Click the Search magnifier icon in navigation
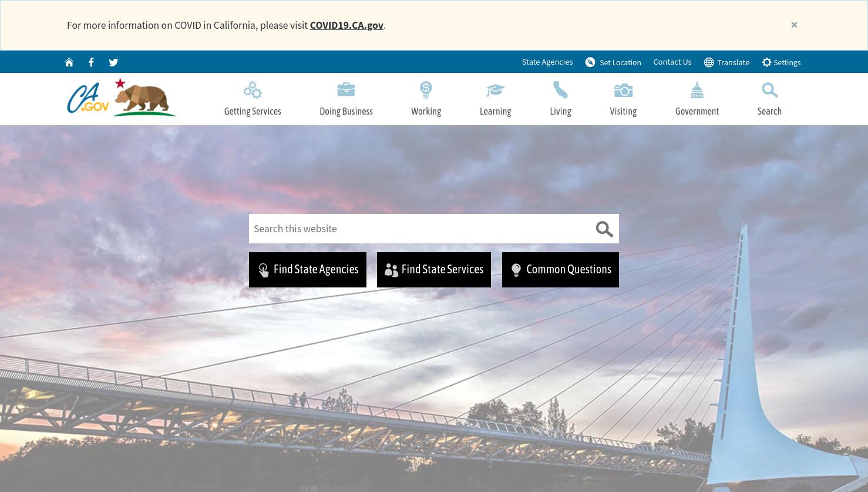 [769, 90]
